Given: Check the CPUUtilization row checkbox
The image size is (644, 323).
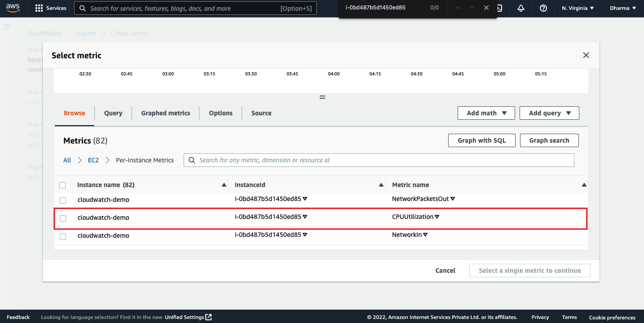Looking at the screenshot, I should coord(63,218).
